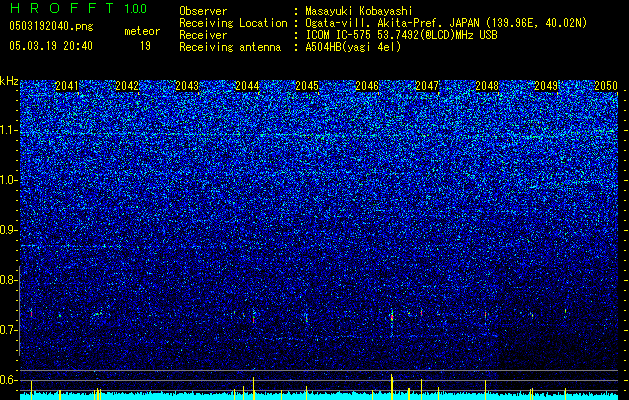Click the observer name Masayuki Kobayashi
The image size is (629, 400).
click(359, 11)
